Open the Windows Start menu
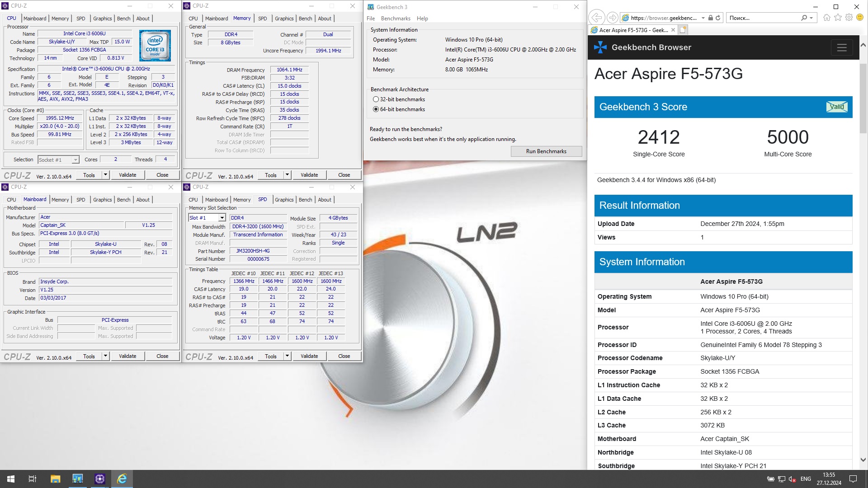868x488 pixels. (x=11, y=479)
